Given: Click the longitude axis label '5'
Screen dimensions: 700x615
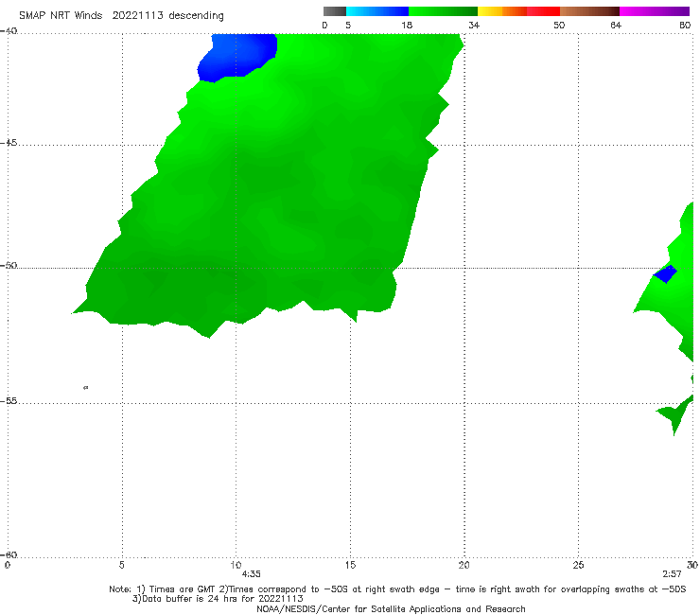Looking at the screenshot, I should click(122, 565).
